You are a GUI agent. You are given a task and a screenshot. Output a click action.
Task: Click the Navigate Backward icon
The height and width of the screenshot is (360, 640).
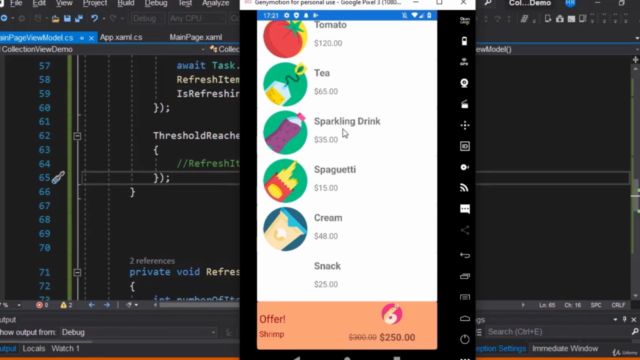click(x=4, y=19)
